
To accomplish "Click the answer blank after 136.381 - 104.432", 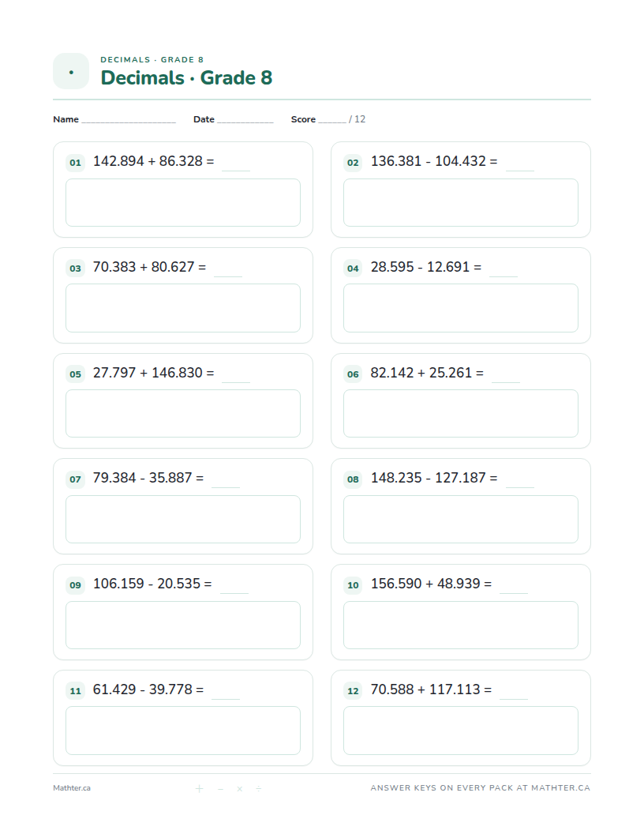I will (x=519, y=170).
